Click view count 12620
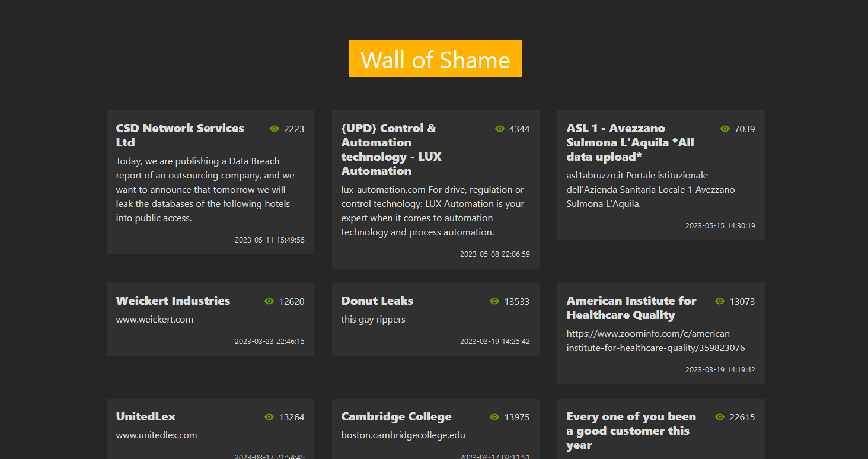The width and height of the screenshot is (868, 459). click(x=292, y=301)
